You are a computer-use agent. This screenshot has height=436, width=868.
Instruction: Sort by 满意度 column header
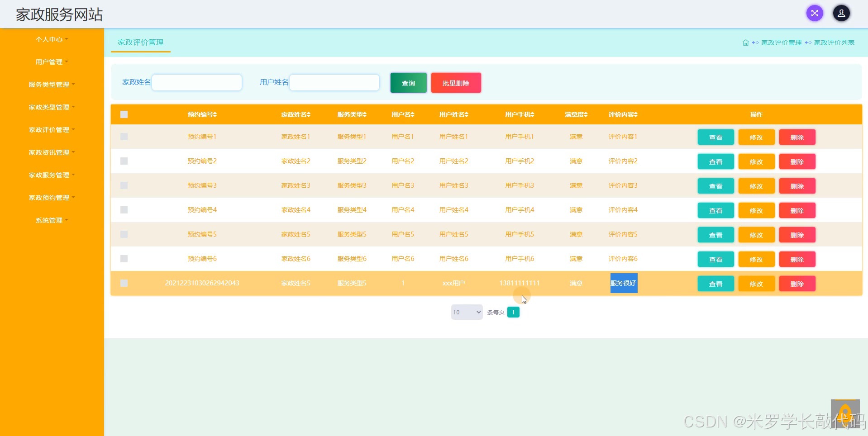(x=576, y=114)
